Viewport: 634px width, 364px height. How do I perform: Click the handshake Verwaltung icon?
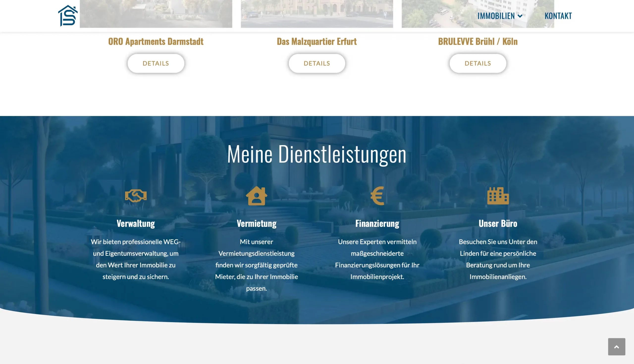click(x=136, y=196)
